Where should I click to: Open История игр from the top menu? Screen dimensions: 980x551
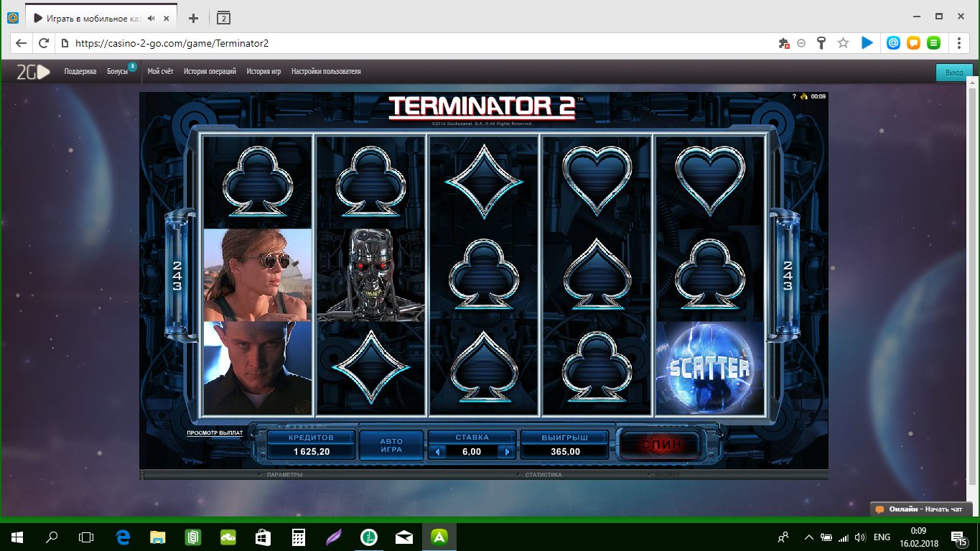tap(263, 72)
